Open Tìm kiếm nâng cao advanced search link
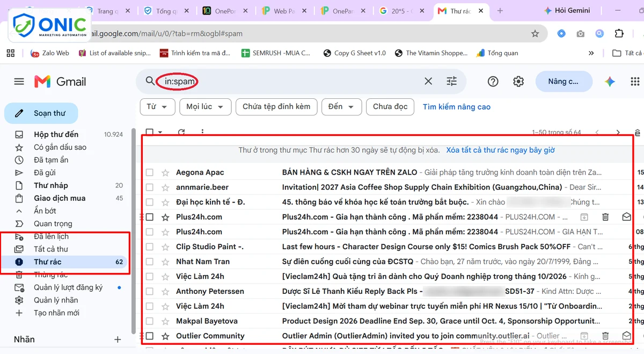This screenshot has height=354, width=644. [x=457, y=107]
